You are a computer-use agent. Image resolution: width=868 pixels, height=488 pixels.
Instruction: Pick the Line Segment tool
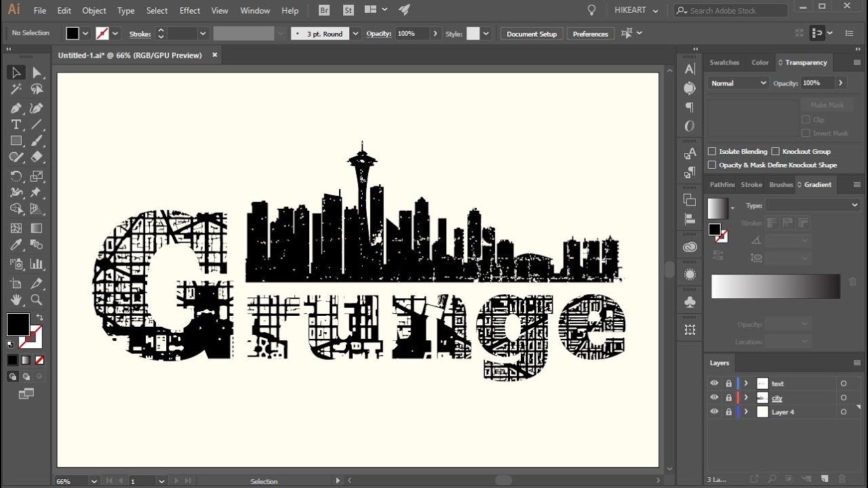coord(37,125)
